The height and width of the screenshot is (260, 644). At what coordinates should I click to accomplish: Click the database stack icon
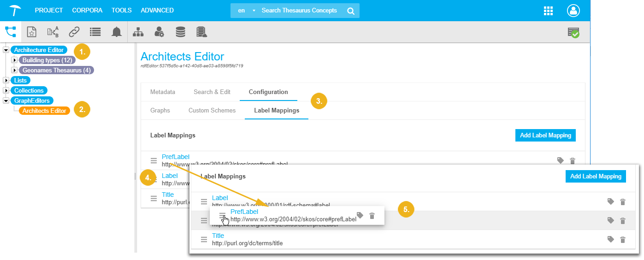180,32
